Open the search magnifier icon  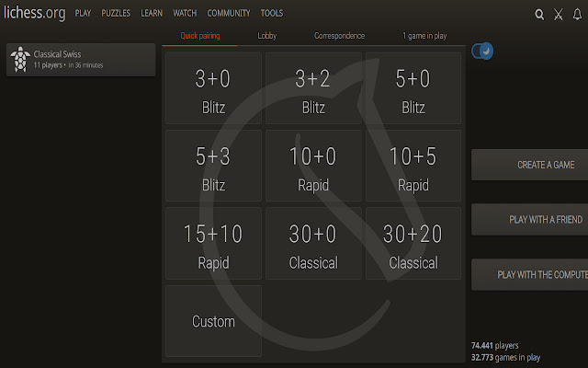(x=539, y=14)
